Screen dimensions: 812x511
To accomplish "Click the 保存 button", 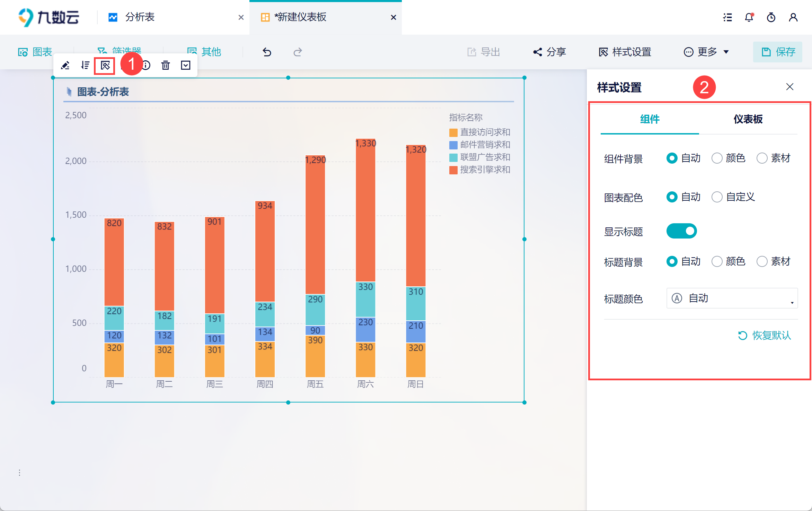I will [778, 52].
